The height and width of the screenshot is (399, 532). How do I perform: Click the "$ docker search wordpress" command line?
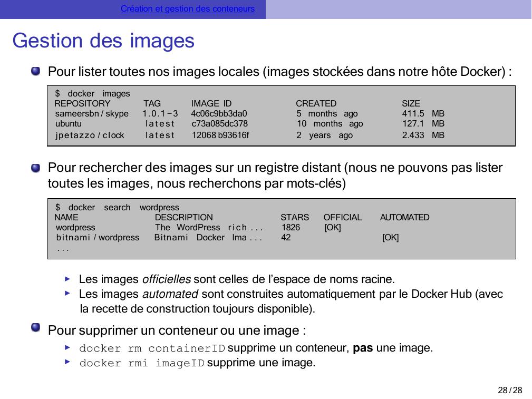(x=117, y=207)
